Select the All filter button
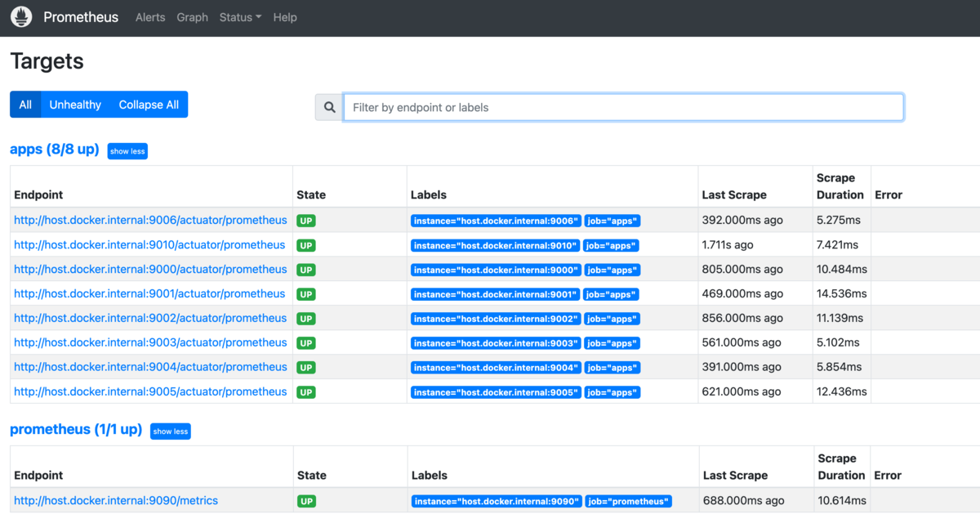 25,105
